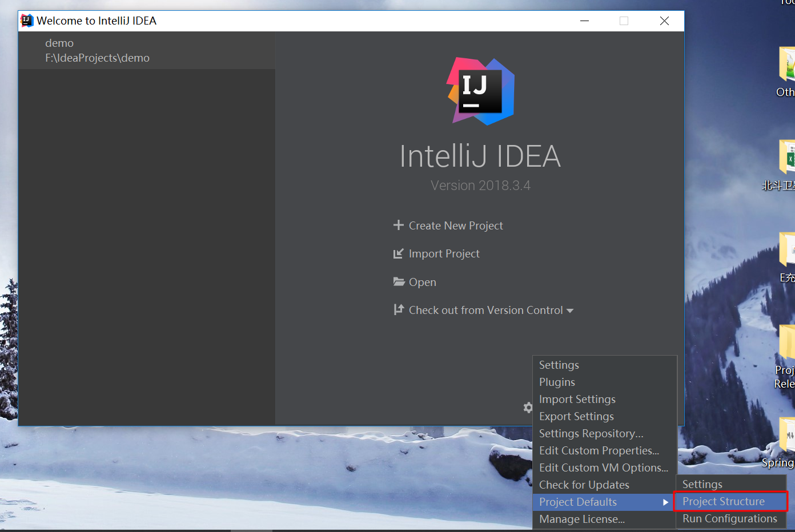
Task: Open the demo recent project
Action: tap(147, 50)
